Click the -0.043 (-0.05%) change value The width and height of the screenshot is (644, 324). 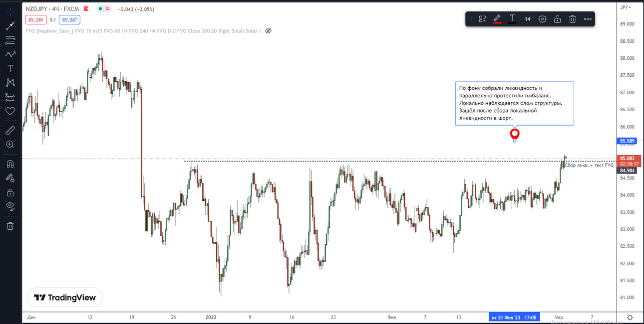[136, 9]
